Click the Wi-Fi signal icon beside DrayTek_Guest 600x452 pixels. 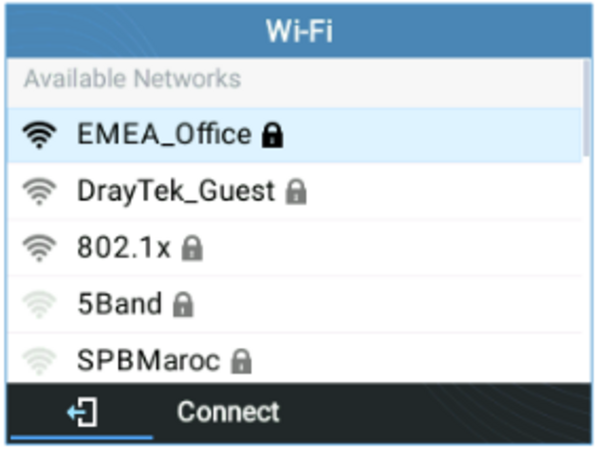(39, 192)
